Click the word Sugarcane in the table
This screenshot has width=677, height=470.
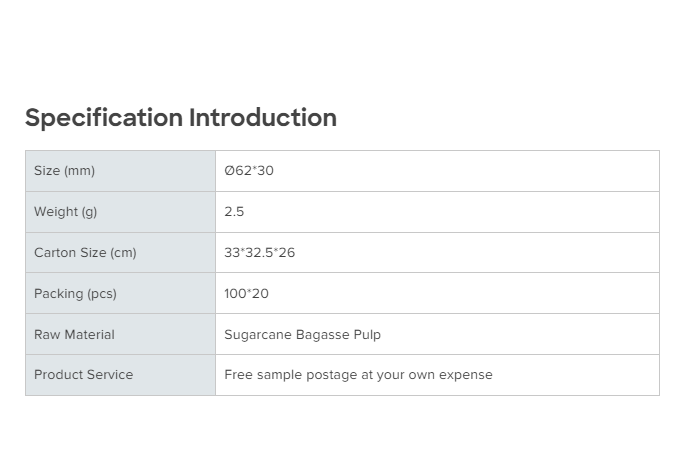(x=258, y=335)
